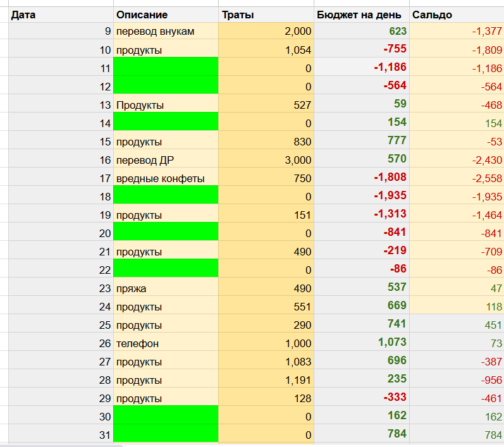Click the green description cell in row 20
This screenshot has width=504, height=447.
pos(166,231)
